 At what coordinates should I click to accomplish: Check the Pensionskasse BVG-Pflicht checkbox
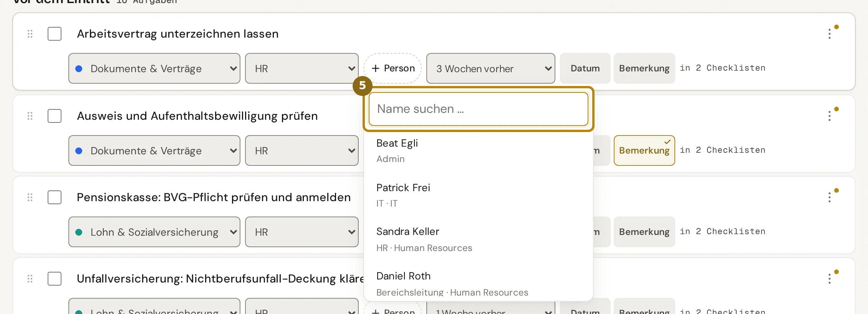55,197
